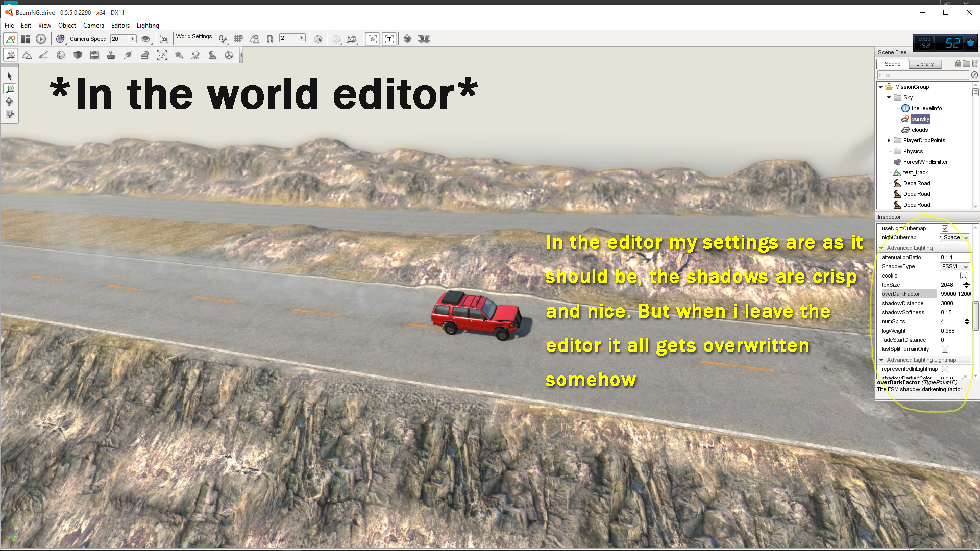Screen dimensions: 980x551
Task: Open camera type selector icon
Action: coord(60,39)
